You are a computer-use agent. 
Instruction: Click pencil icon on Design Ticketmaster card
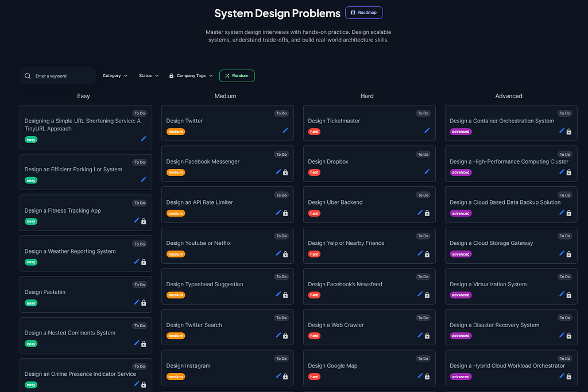coord(427,130)
